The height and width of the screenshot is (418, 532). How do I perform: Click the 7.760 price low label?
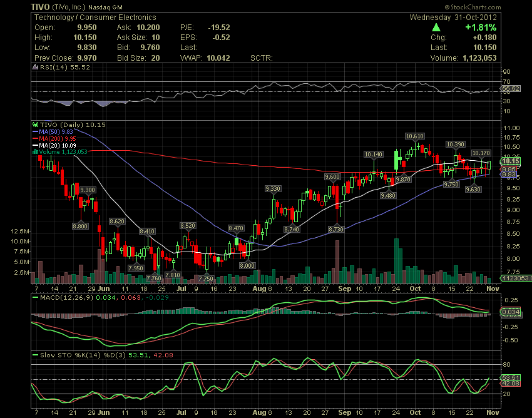click(154, 278)
